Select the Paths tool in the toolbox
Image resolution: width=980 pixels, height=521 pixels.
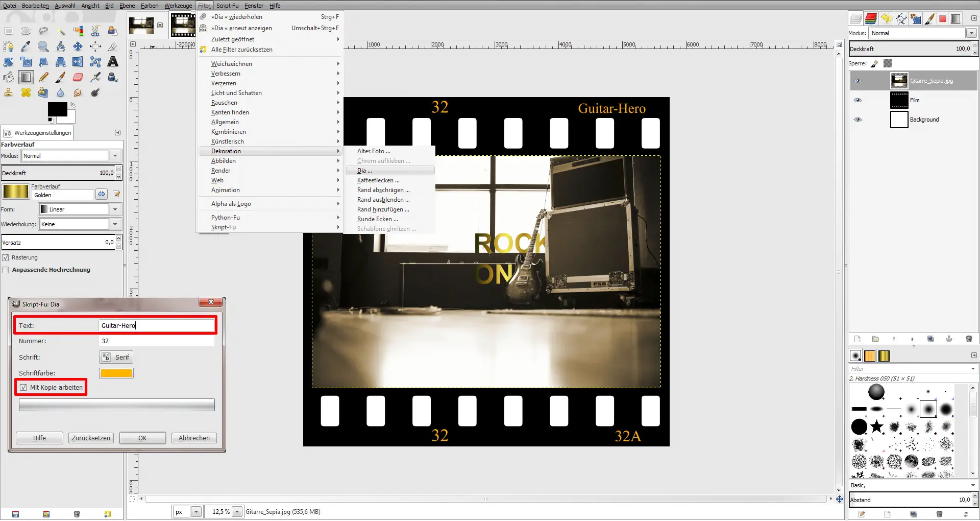click(x=8, y=46)
